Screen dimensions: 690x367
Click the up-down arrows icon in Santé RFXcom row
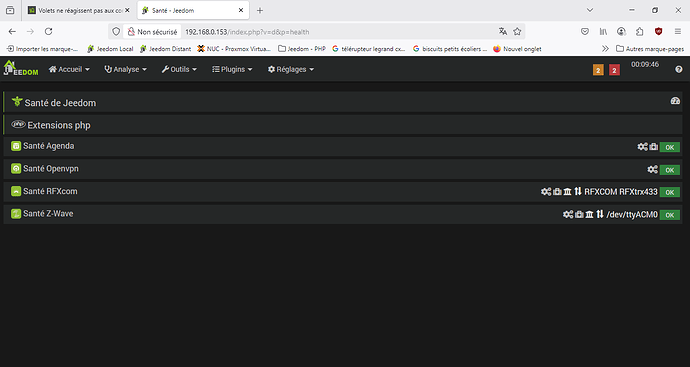[578, 191]
